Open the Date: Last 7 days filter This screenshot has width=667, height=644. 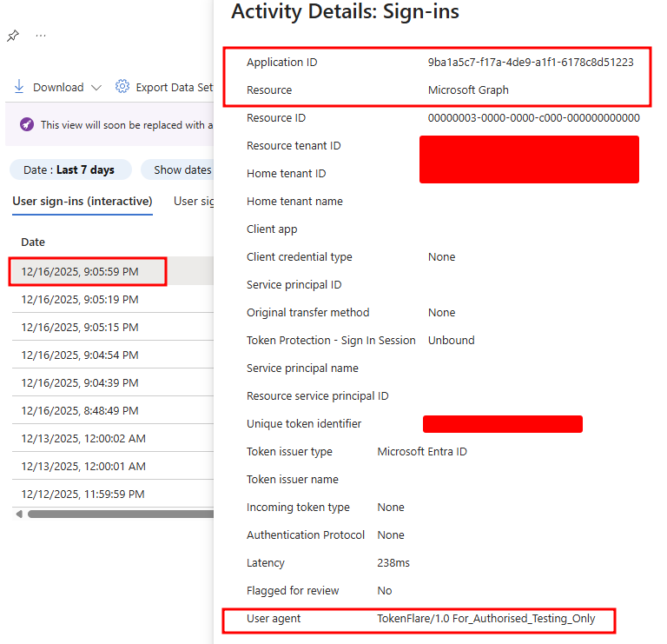pyautogui.click(x=69, y=169)
